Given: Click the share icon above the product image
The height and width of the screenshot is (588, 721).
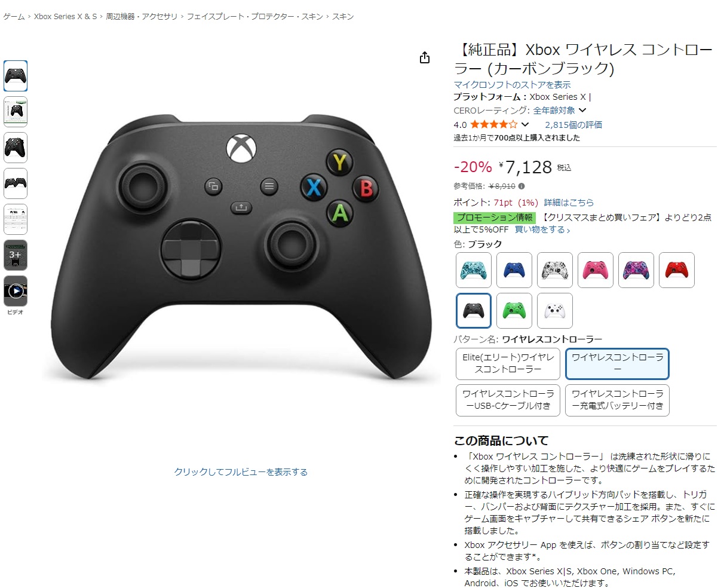Looking at the screenshot, I should (425, 57).
